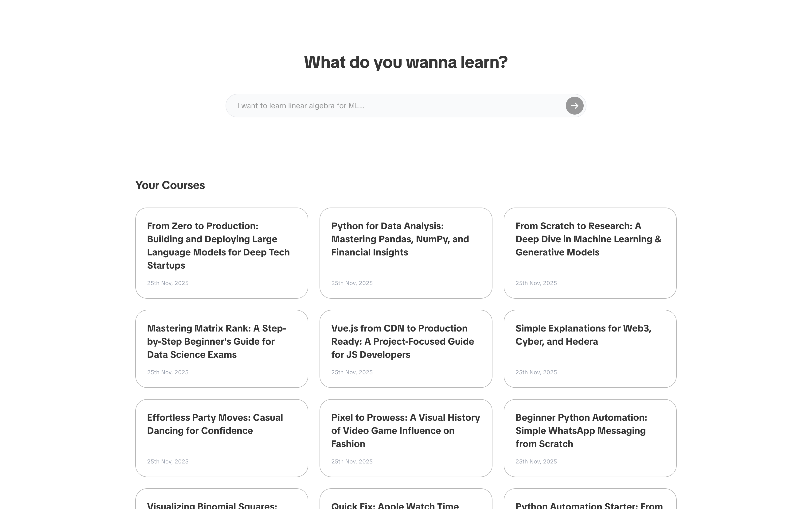Viewport: 812px width, 509px height.
Task: Open the 'From Zero to Production' LLM course
Action: 221,253
